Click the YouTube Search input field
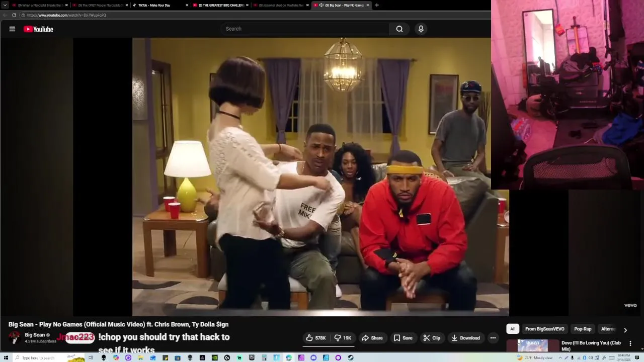The width and height of the screenshot is (644, 362). coord(305,29)
